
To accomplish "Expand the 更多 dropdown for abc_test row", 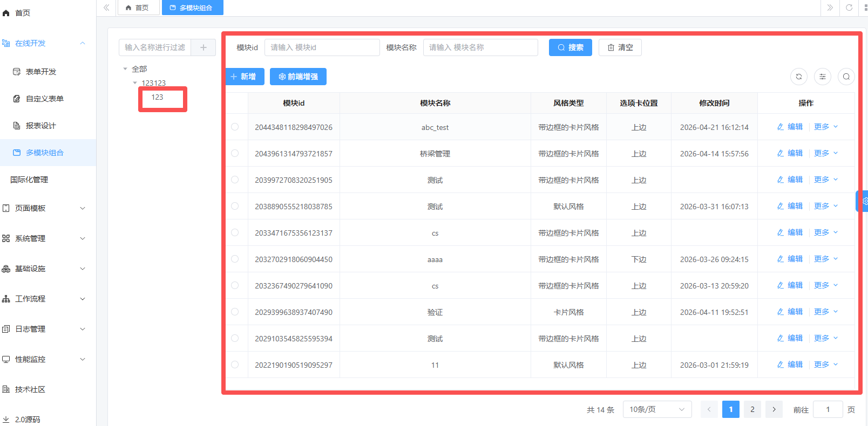I will (x=826, y=127).
